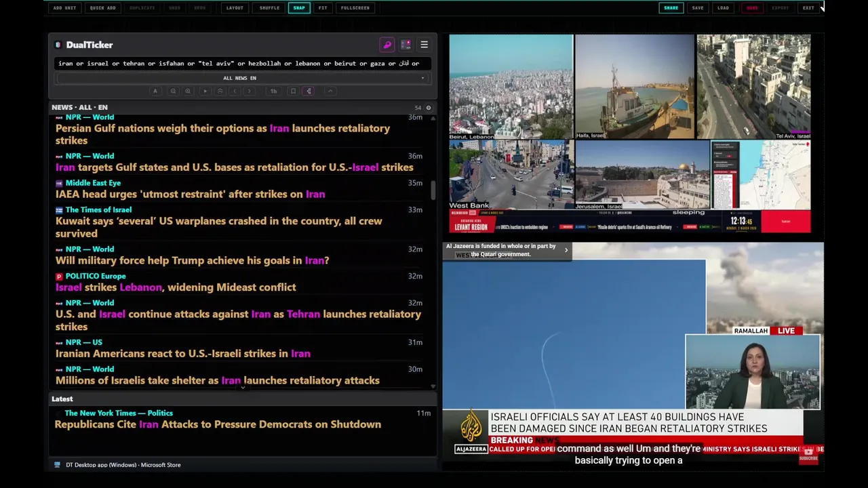Open the 1h time range selector

tap(273, 91)
